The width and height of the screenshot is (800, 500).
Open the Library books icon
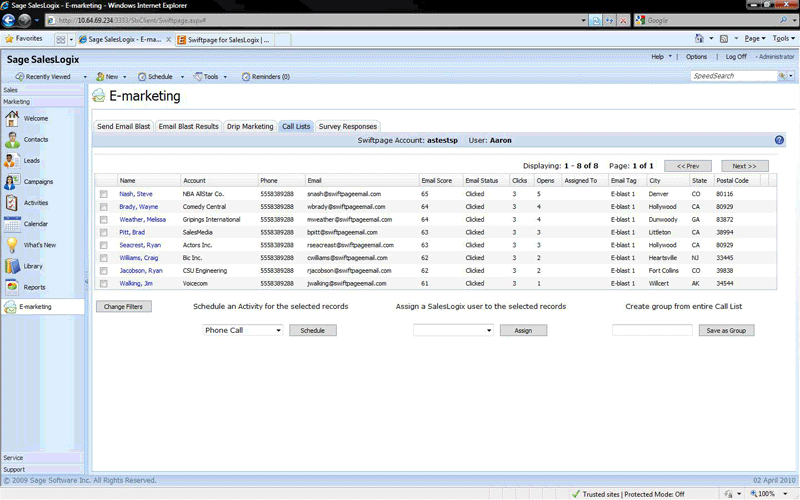(x=12, y=266)
